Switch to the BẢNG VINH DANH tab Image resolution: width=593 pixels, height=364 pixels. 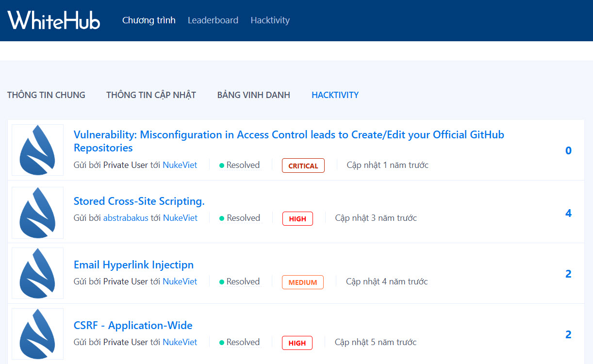[254, 95]
